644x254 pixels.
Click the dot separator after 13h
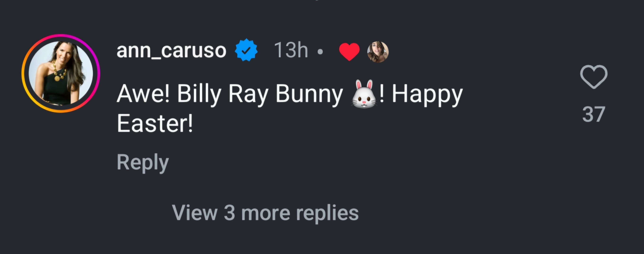(x=320, y=52)
